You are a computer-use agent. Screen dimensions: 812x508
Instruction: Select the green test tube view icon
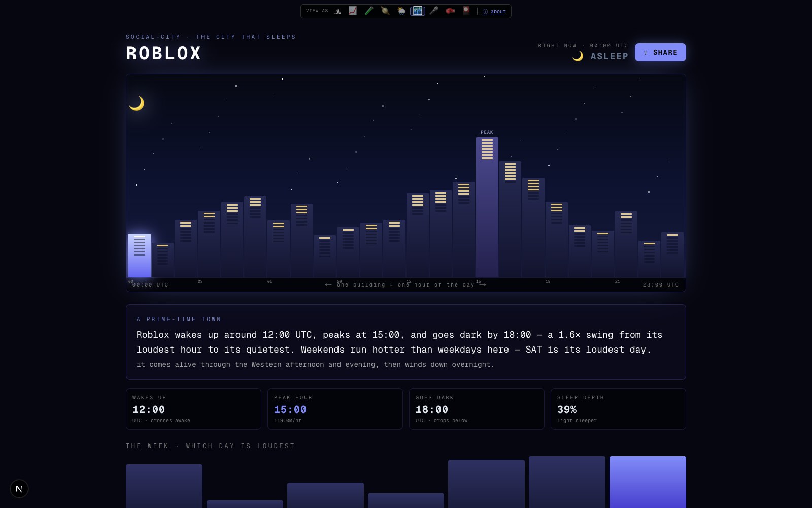[x=369, y=11]
